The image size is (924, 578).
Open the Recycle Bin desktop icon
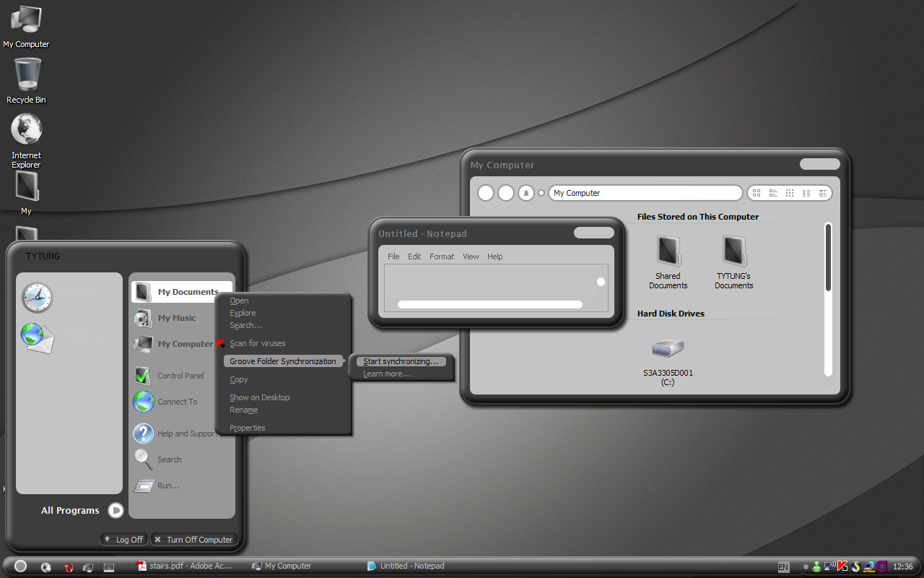[26, 80]
